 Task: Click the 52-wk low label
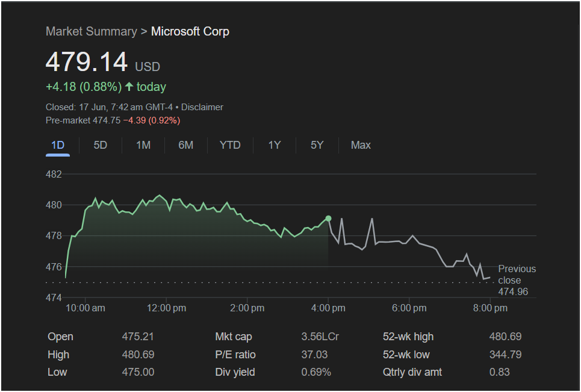(406, 355)
